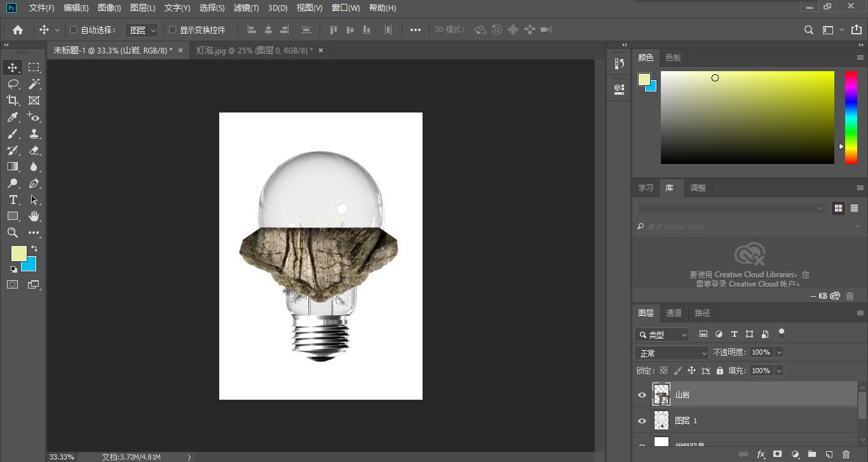This screenshot has width=868, height=462.
Task: Create a new layer with the bottom icon
Action: click(x=829, y=454)
